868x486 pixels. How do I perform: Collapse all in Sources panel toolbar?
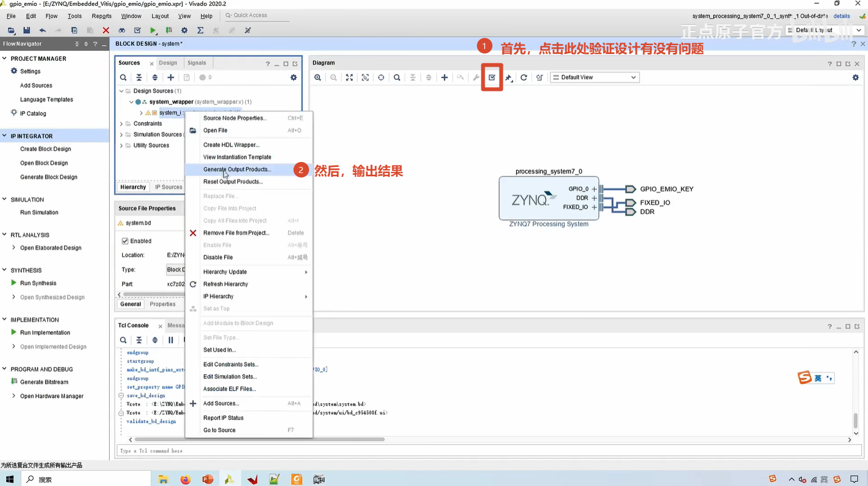[x=139, y=78]
